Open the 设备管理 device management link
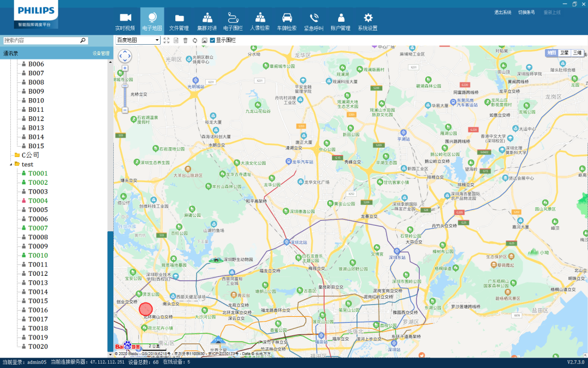Image resolution: width=588 pixels, height=368 pixels. click(x=101, y=53)
